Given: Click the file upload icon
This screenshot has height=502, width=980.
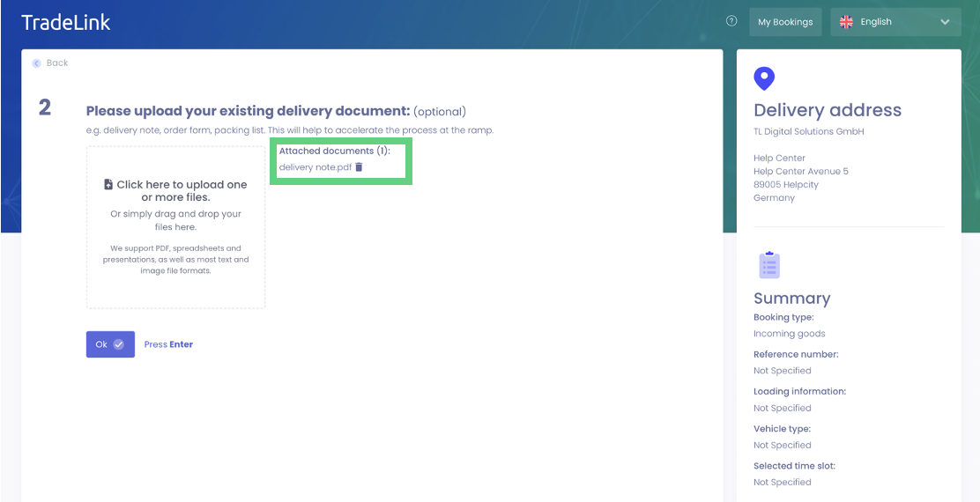Looking at the screenshot, I should [x=108, y=185].
